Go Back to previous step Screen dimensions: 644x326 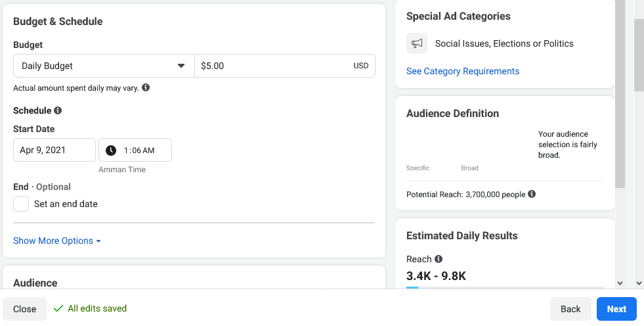pos(570,309)
